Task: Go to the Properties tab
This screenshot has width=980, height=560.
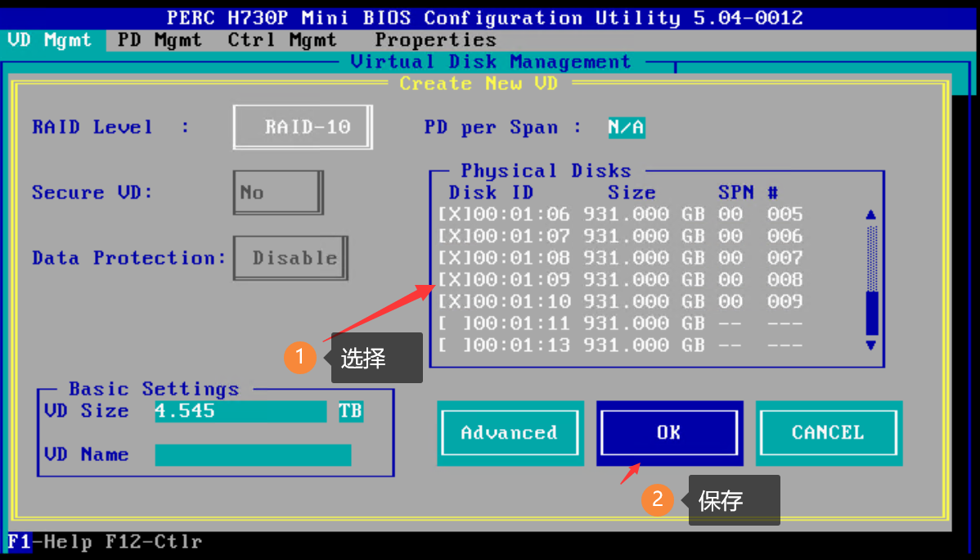Action: coord(436,40)
